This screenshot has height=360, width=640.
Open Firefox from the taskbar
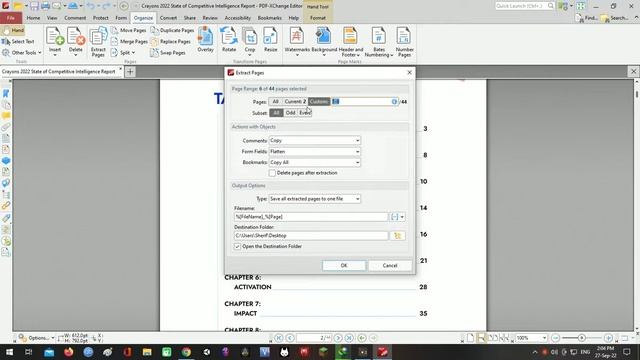[x=68, y=352]
